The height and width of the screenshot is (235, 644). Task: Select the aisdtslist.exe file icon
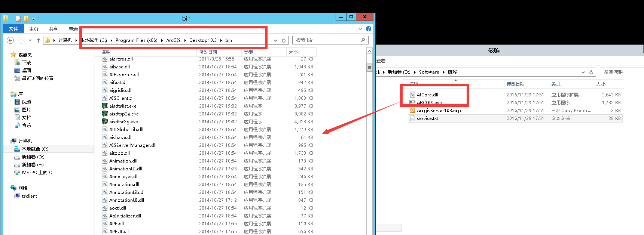point(105,106)
